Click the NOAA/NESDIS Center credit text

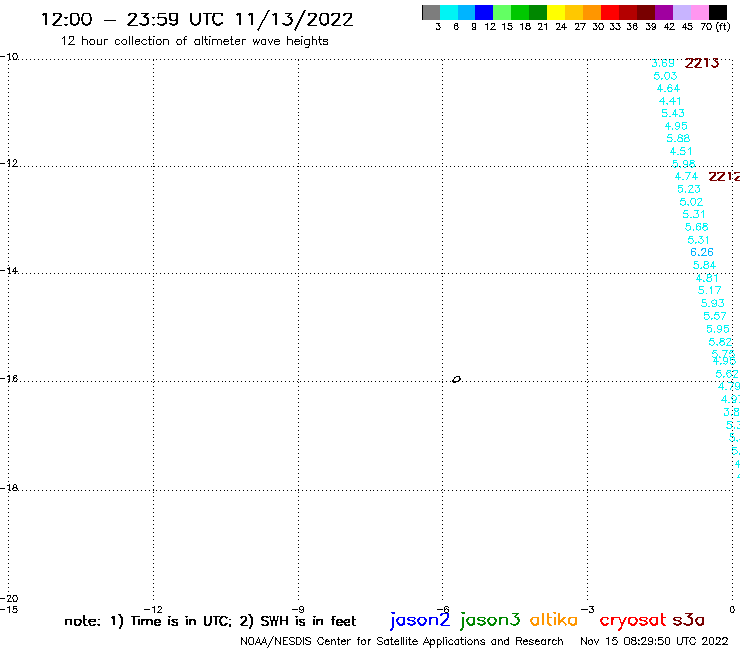pyautogui.click(x=402, y=641)
